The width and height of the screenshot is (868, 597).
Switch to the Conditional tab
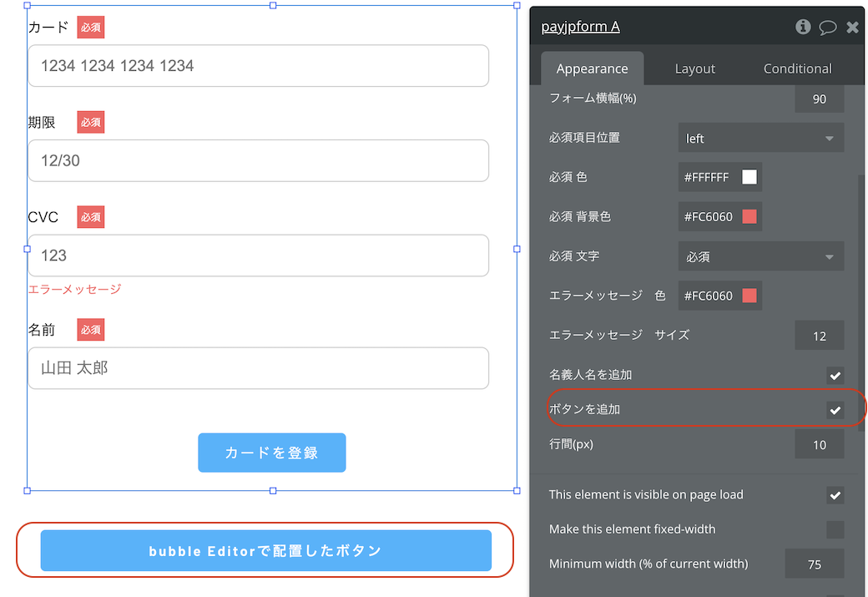pyautogui.click(x=797, y=68)
